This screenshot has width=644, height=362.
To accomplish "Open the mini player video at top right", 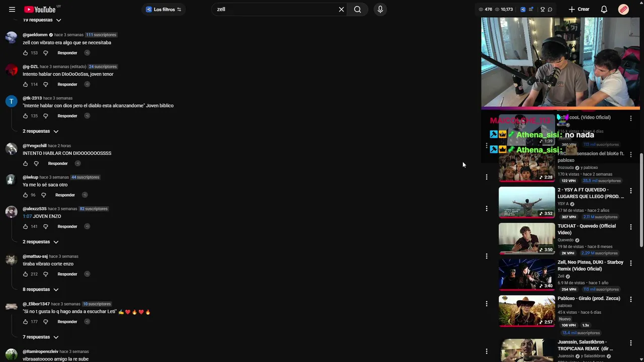I will coord(560,63).
